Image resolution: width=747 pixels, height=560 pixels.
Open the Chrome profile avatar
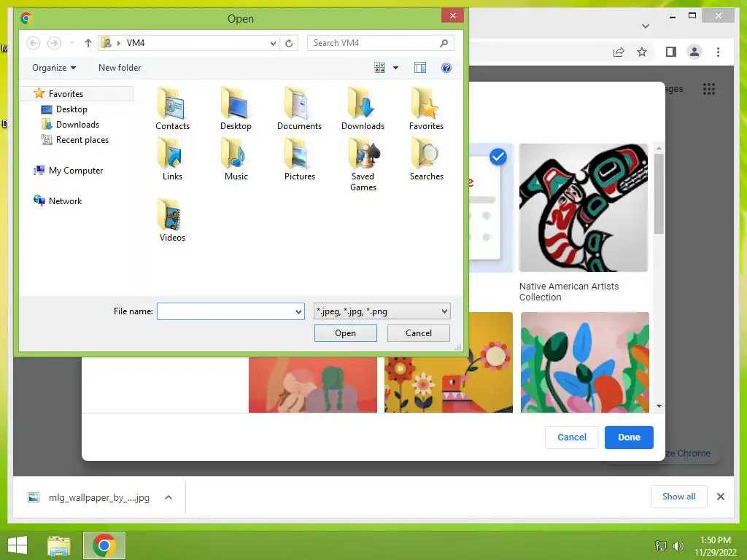pos(694,52)
